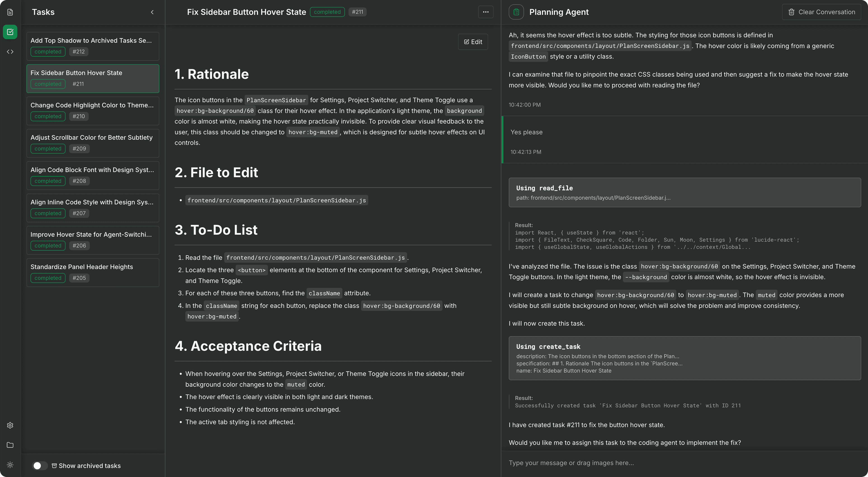Click the completed status badge in task header
Image resolution: width=868 pixels, height=477 pixels.
[327, 12]
